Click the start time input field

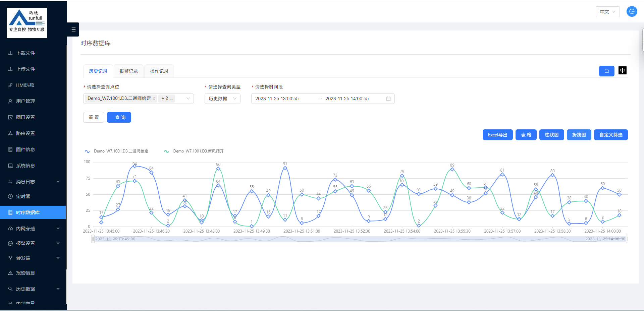pos(282,99)
